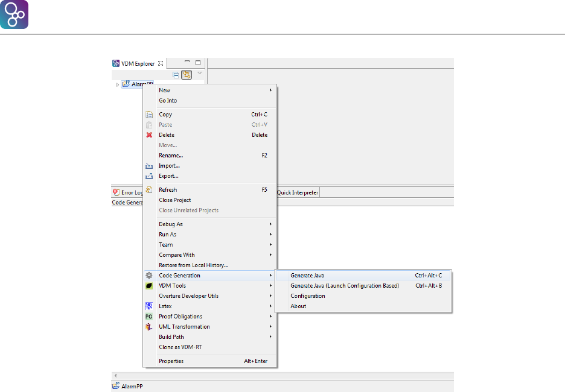Expand Overture Developer Utils submenu arrow

[270, 296]
